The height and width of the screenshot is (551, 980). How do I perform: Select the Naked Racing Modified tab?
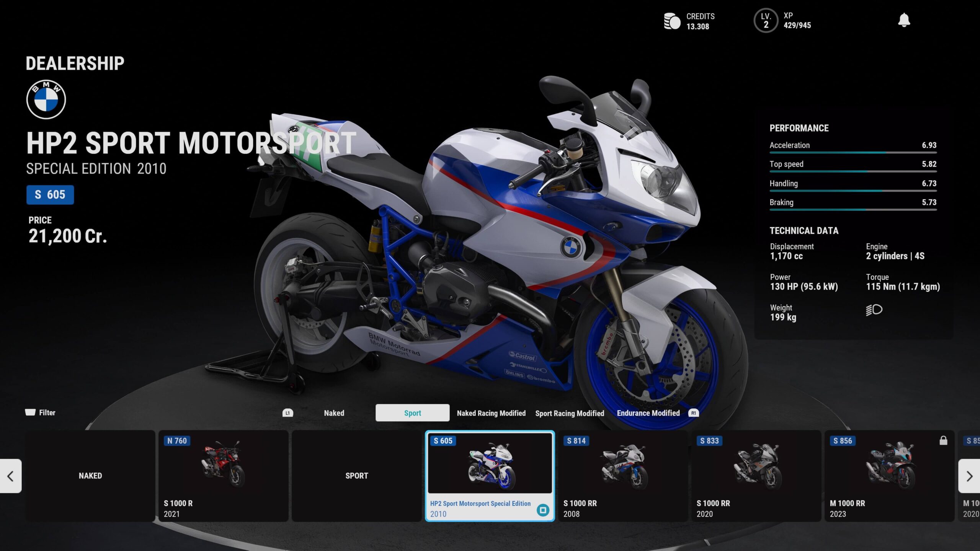pos(491,413)
